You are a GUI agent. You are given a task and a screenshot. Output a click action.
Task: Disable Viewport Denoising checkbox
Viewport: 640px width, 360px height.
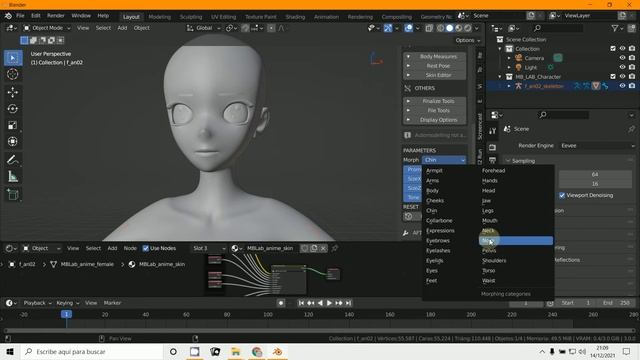click(x=562, y=196)
